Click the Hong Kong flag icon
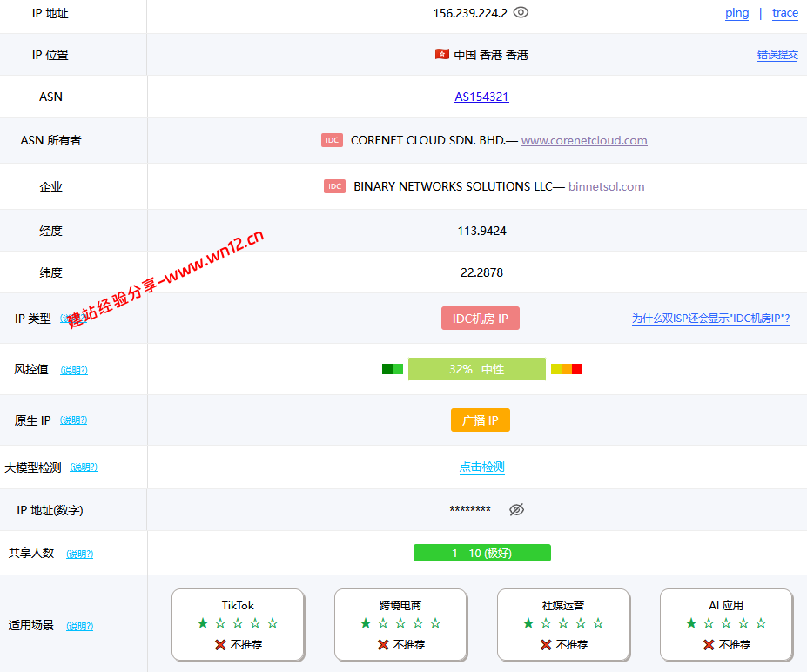 point(442,54)
